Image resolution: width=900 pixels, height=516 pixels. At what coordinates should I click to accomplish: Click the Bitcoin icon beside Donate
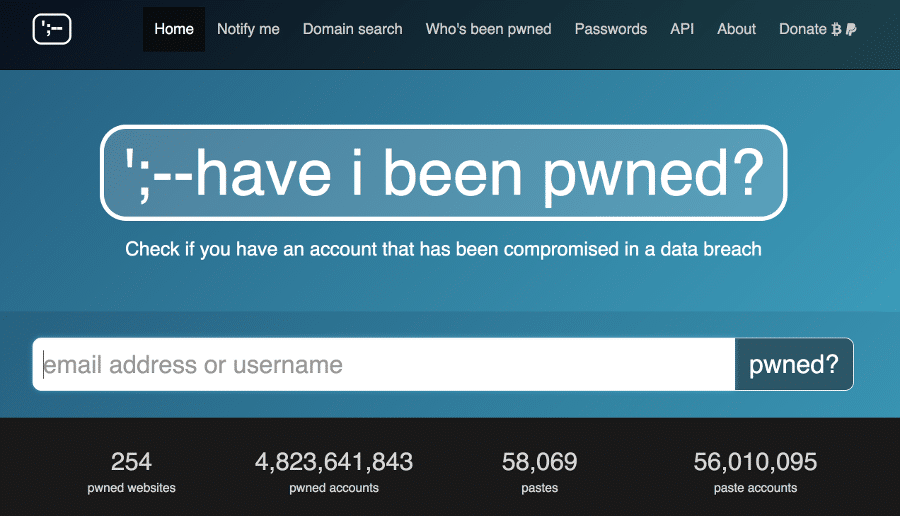click(836, 29)
